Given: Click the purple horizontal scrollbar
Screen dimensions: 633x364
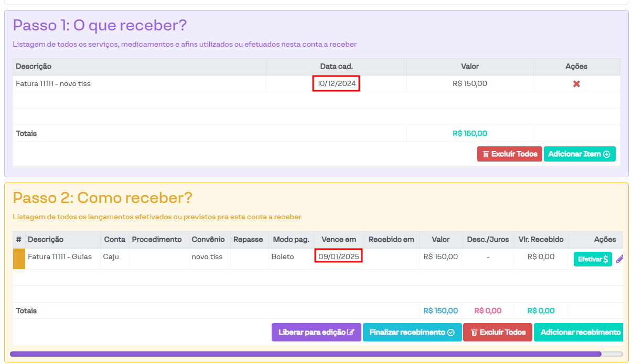Looking at the screenshot, I should (305, 354).
